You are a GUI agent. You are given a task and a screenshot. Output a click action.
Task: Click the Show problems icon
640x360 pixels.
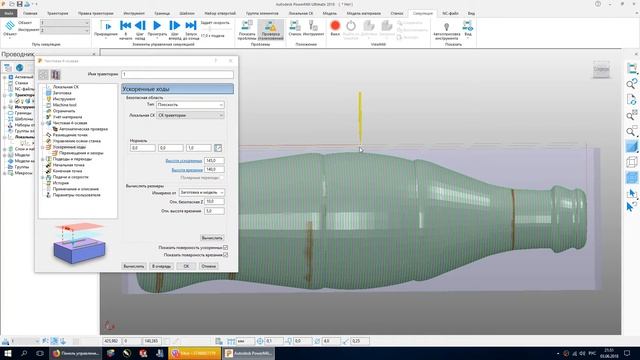[x=247, y=26]
